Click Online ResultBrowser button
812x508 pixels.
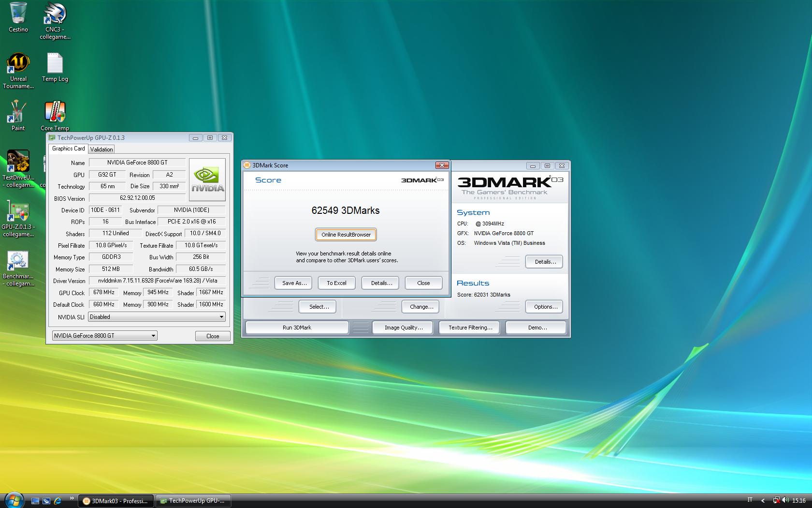(346, 235)
